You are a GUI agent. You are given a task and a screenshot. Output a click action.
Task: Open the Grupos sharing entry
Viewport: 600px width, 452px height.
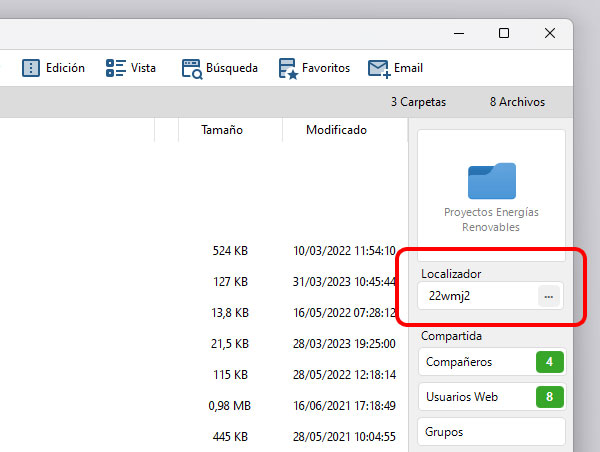492,432
